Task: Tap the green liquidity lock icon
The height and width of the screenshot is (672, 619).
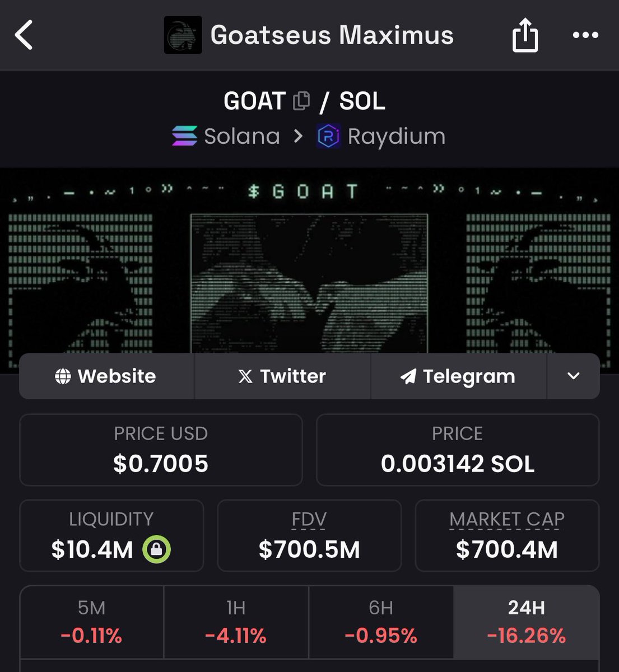Action: 156,549
